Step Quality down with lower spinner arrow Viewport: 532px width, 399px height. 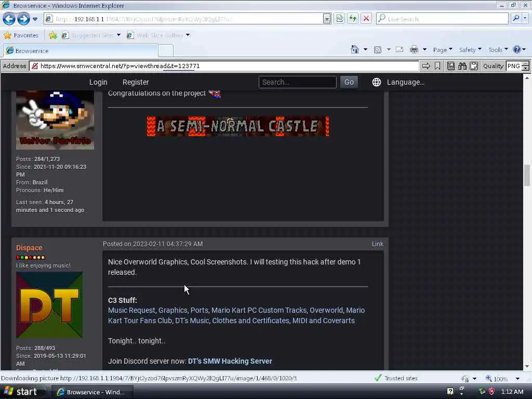point(525,69)
